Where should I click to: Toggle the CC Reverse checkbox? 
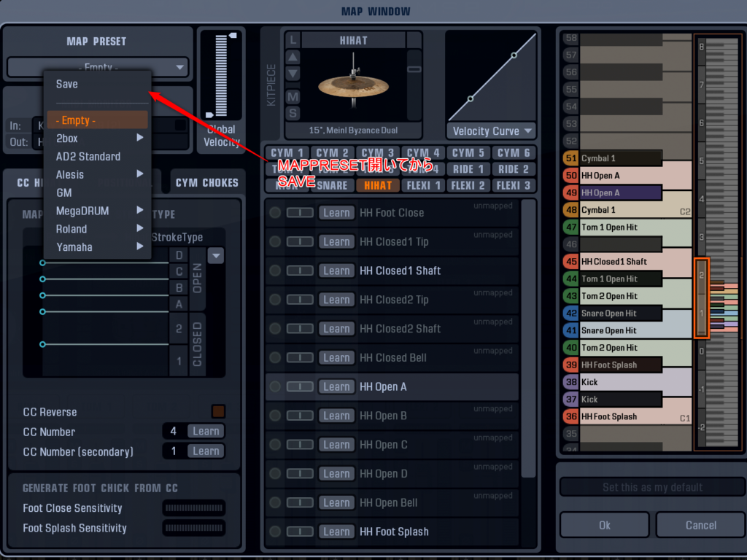click(217, 411)
